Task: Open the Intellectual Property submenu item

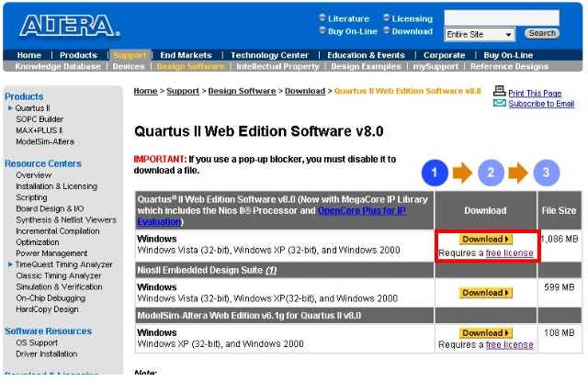Action: 277,66
